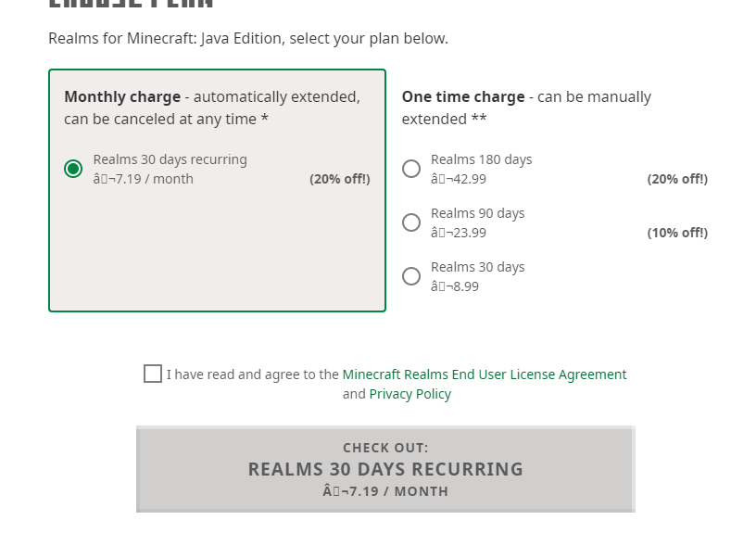Click the "I have read and agree to the" text
The height and width of the screenshot is (533, 756).
click(253, 374)
